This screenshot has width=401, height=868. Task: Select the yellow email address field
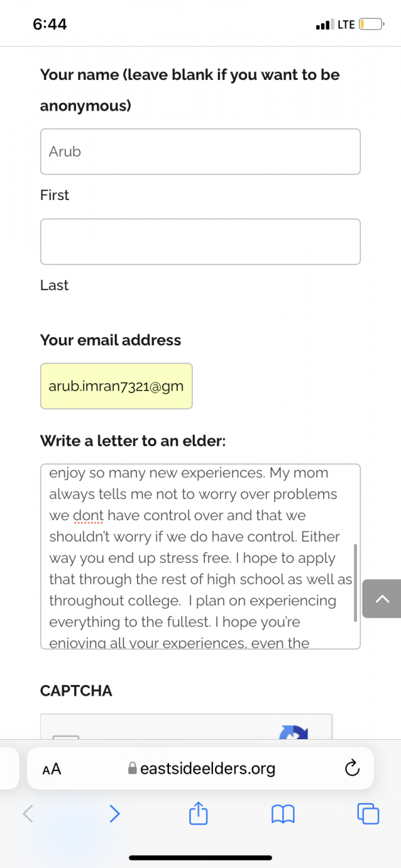(x=116, y=386)
